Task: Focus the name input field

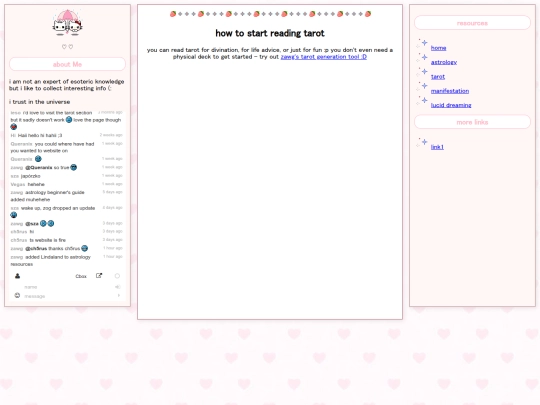Action: (67, 287)
